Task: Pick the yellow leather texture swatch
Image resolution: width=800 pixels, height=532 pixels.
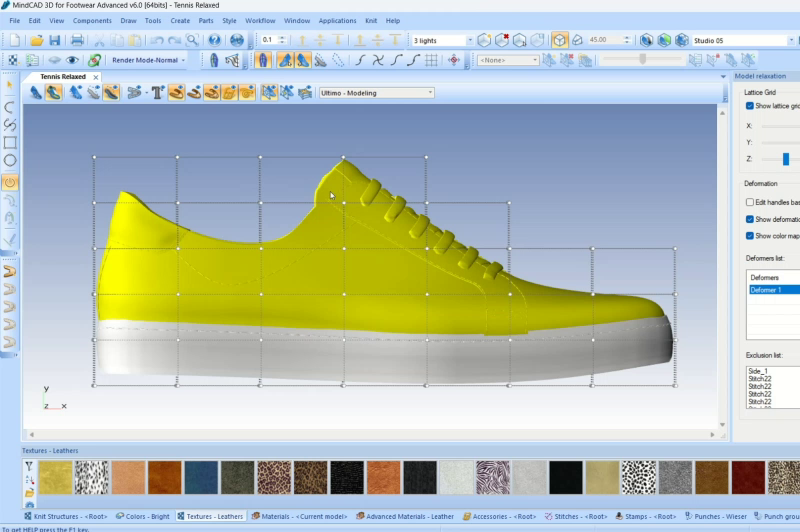Action: (x=56, y=477)
